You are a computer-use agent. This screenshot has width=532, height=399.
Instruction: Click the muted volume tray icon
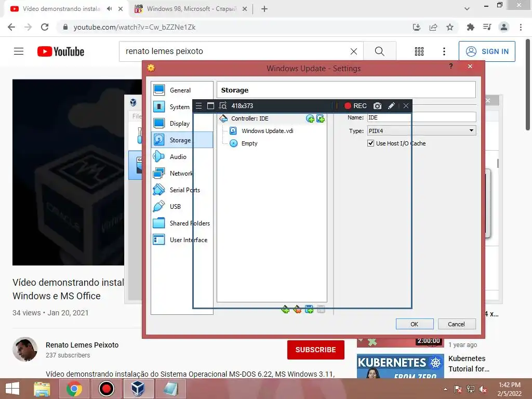pyautogui.click(x=483, y=390)
